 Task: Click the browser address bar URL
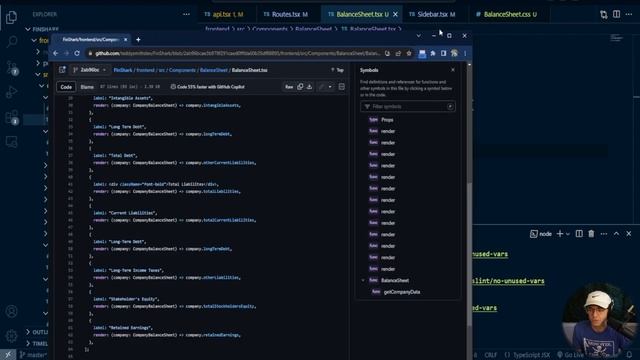237,53
